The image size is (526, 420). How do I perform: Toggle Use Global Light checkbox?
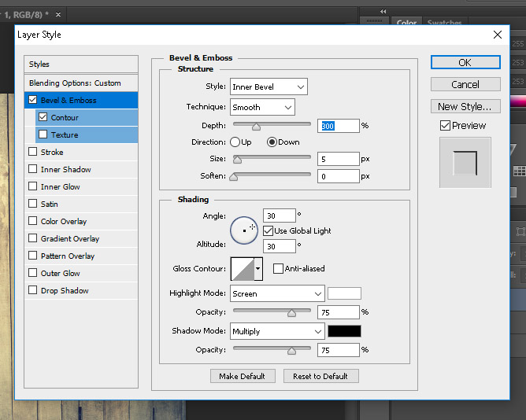(x=269, y=230)
